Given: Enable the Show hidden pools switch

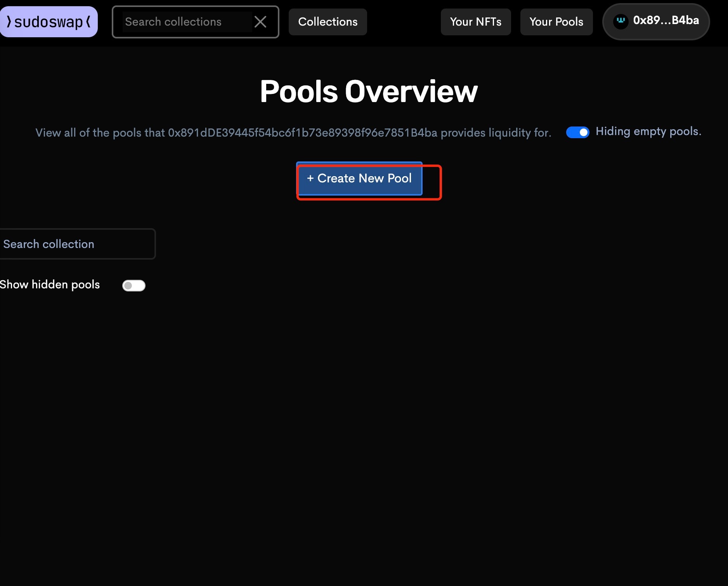Looking at the screenshot, I should click(x=133, y=286).
